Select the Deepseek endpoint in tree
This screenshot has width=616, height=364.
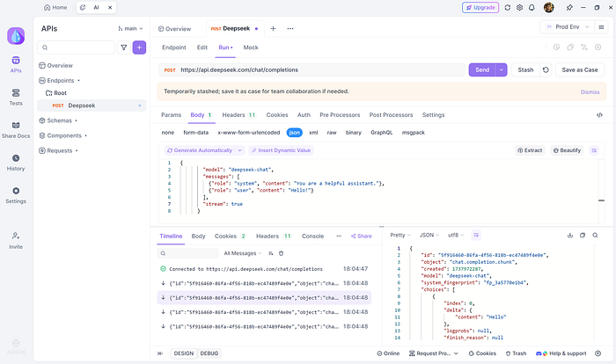(92, 106)
